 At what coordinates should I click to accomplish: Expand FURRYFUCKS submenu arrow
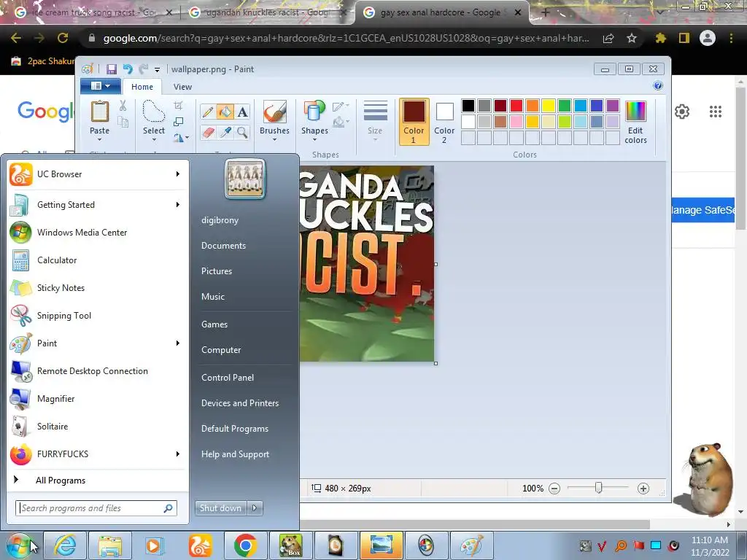pyautogui.click(x=178, y=454)
